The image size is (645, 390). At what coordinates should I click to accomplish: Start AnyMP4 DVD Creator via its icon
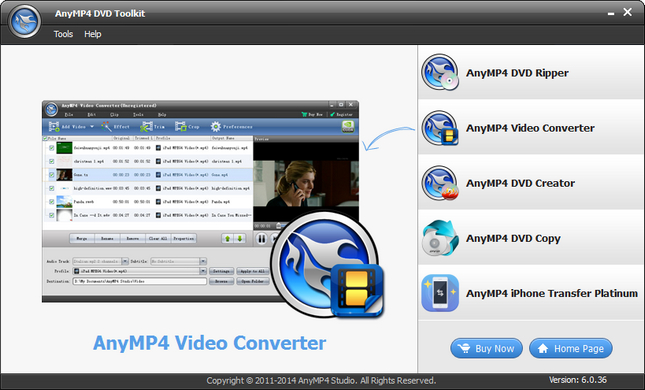(x=440, y=183)
